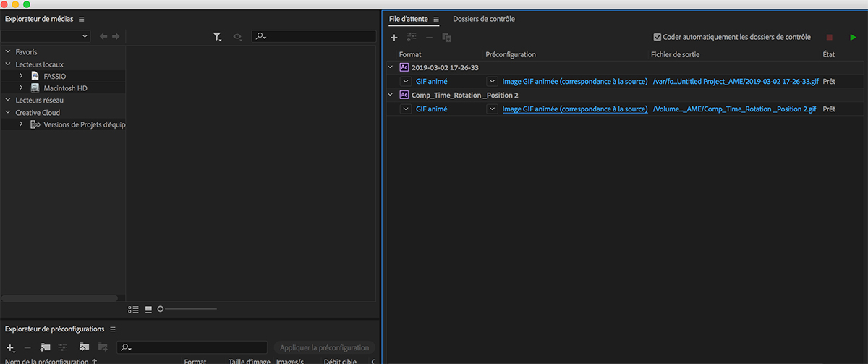
Task: Select the File d'attente tab
Action: click(409, 19)
